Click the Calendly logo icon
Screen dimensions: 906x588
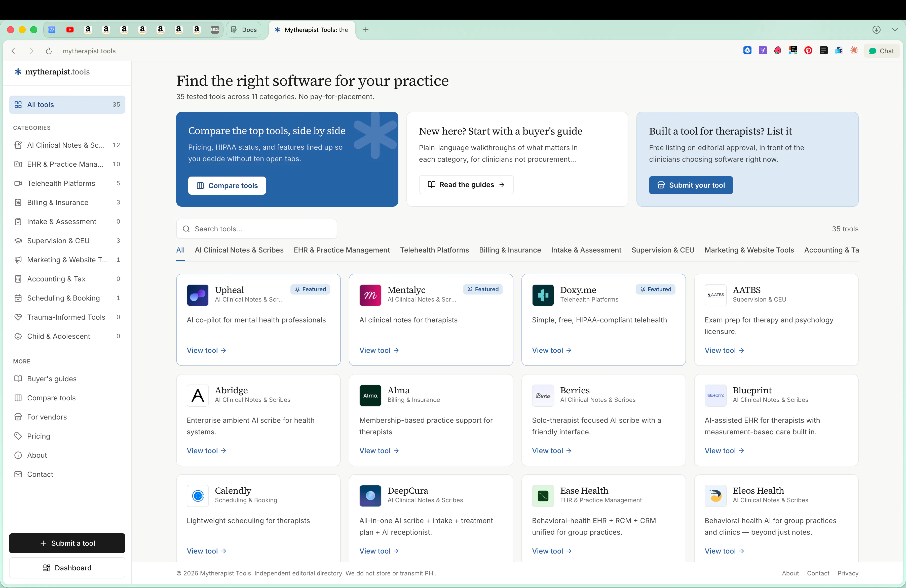point(198,496)
